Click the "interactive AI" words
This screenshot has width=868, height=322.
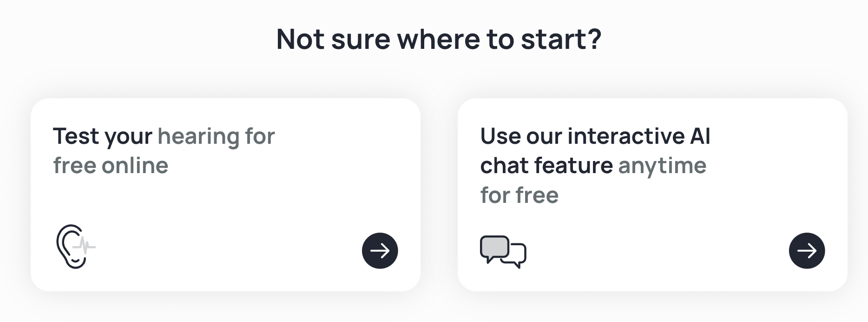point(639,136)
